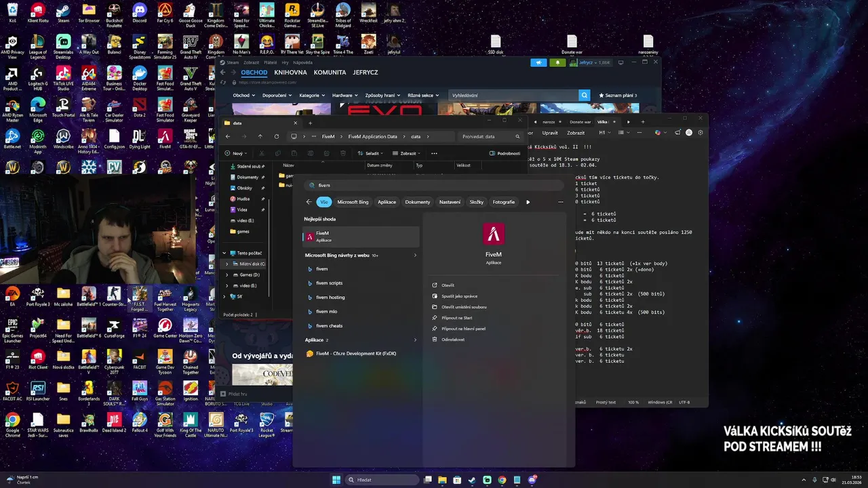Open the Logitech G HUB desktop icon
The height and width of the screenshot is (488, 868).
point(38,79)
